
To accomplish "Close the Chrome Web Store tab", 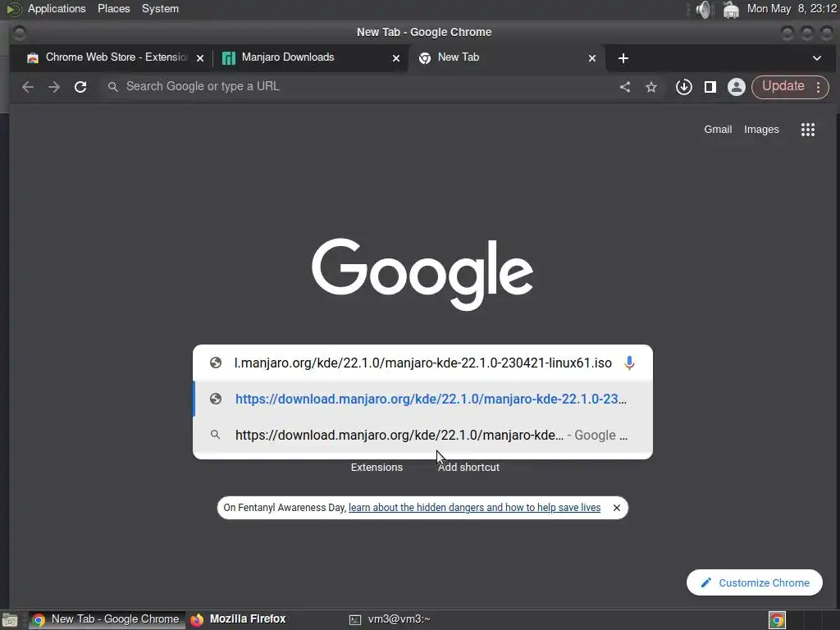I will [200, 58].
